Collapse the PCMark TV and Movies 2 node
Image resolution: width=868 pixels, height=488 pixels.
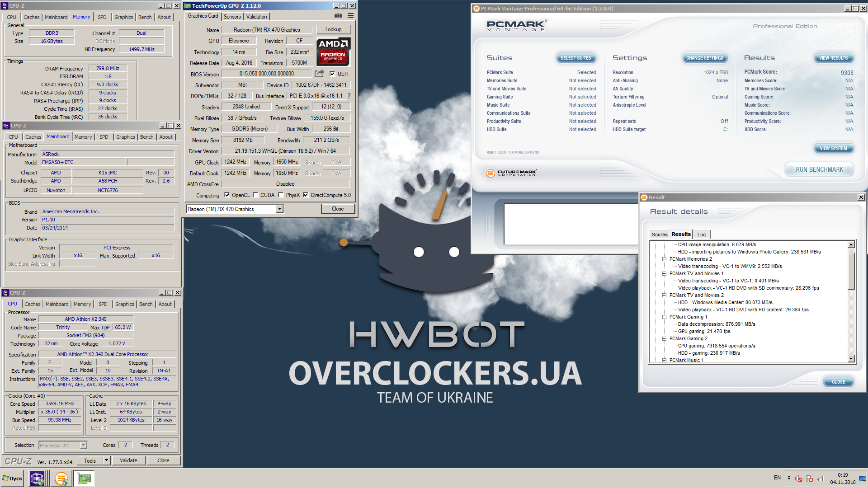pyautogui.click(x=665, y=295)
